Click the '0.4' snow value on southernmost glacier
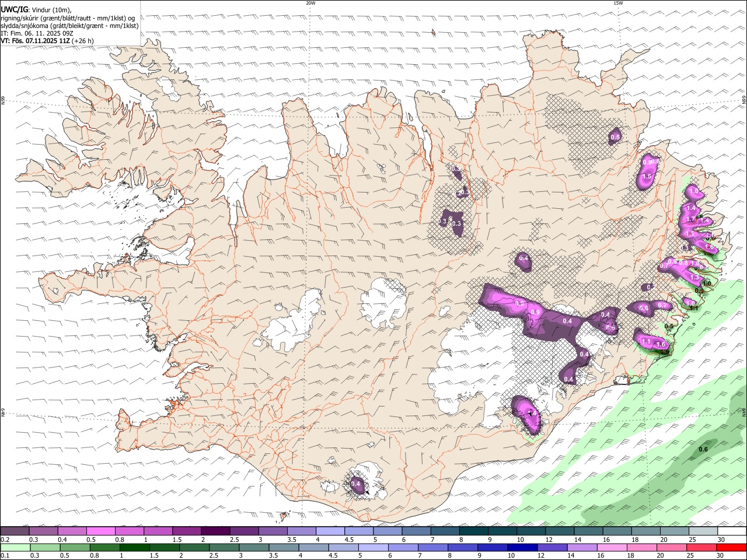The image size is (747, 560). click(356, 484)
